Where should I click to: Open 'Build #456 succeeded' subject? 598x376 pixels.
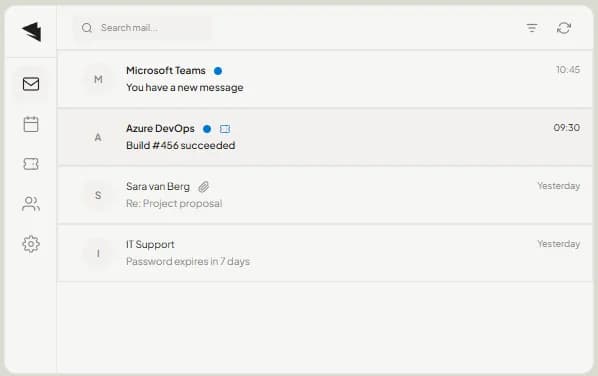click(180, 146)
